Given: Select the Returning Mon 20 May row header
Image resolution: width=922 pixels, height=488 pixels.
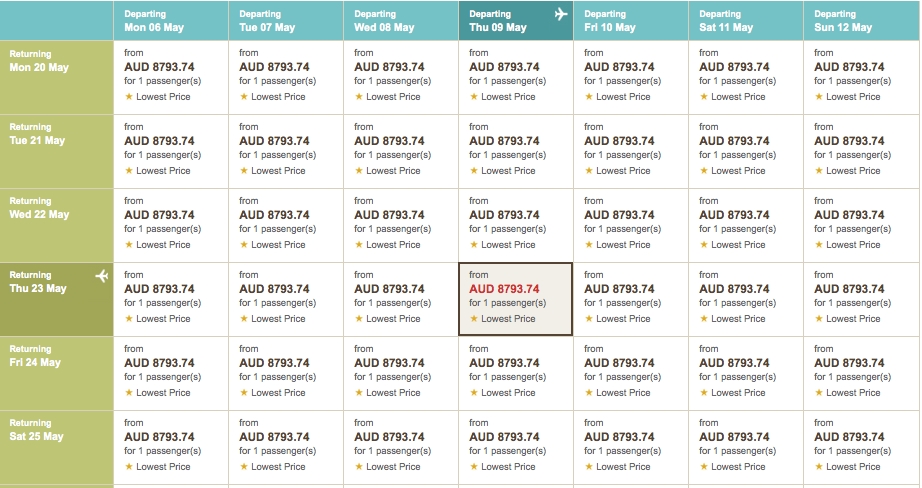Looking at the screenshot, I should [x=57, y=77].
